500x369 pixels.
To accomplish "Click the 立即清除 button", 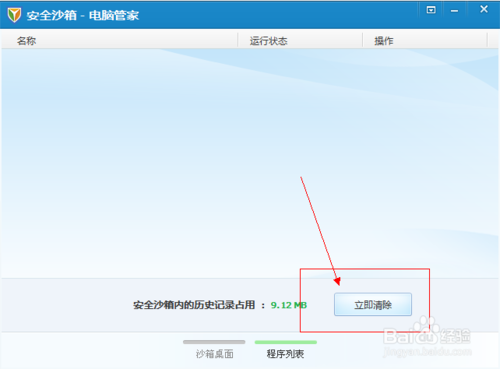I will [x=373, y=304].
